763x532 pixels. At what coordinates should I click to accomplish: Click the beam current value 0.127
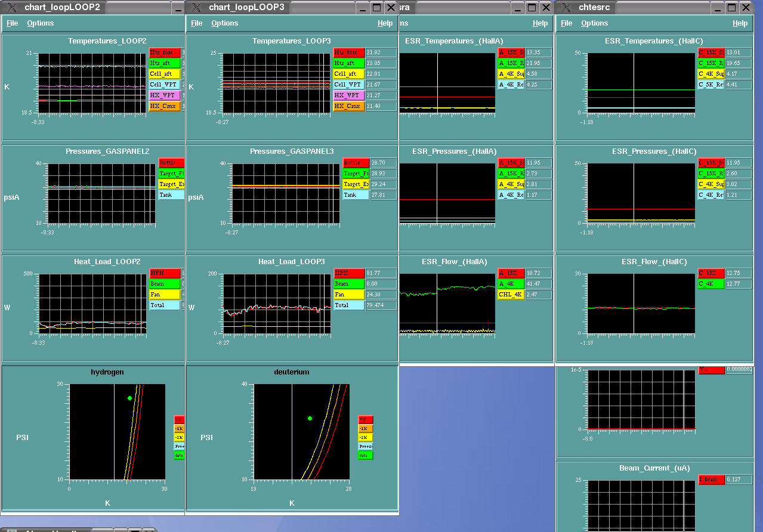[739, 480]
